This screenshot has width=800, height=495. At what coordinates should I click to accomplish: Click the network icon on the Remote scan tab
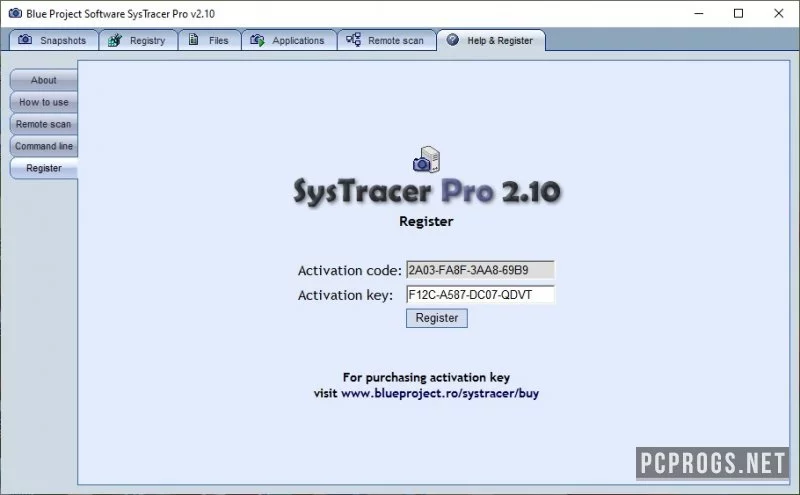pos(353,39)
